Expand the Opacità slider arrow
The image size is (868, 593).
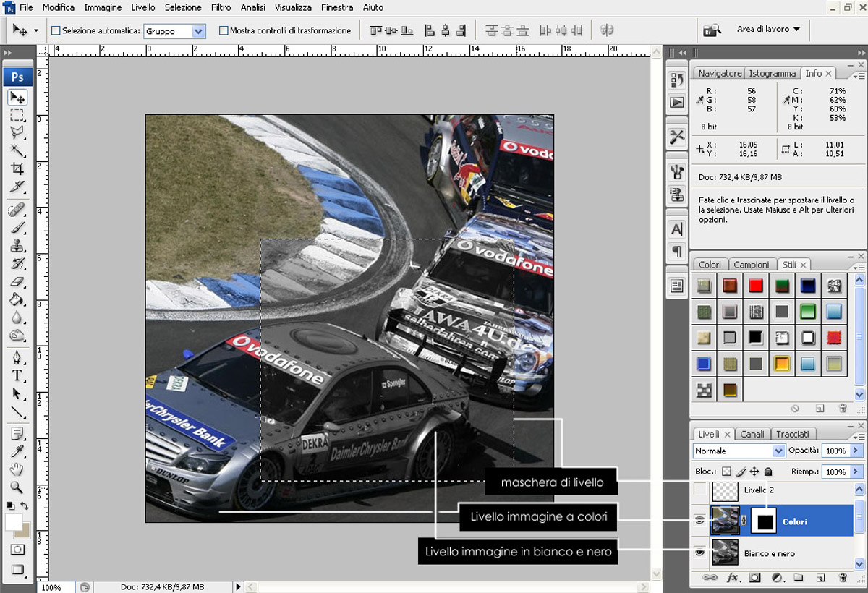click(x=856, y=451)
